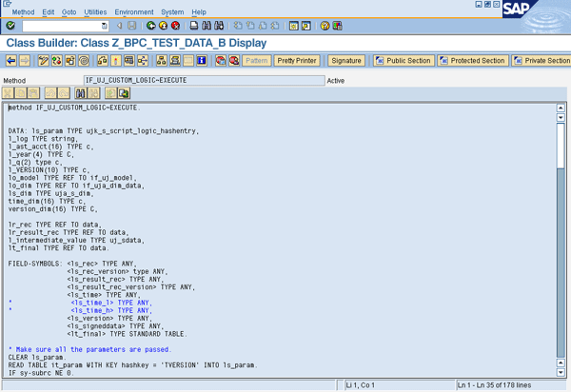Viewport: 571px width, 392px height.
Task: Open the Customize Local Layout icon
Action: (337, 26)
